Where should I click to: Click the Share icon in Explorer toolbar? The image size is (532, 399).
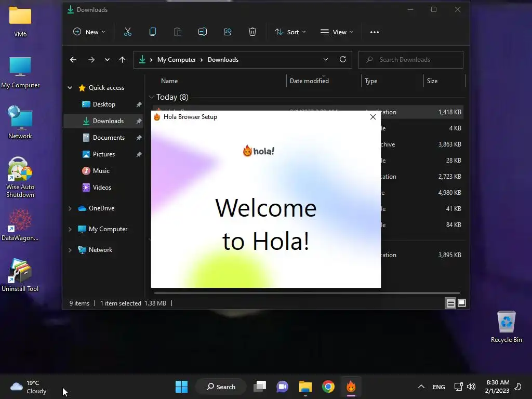228,32
